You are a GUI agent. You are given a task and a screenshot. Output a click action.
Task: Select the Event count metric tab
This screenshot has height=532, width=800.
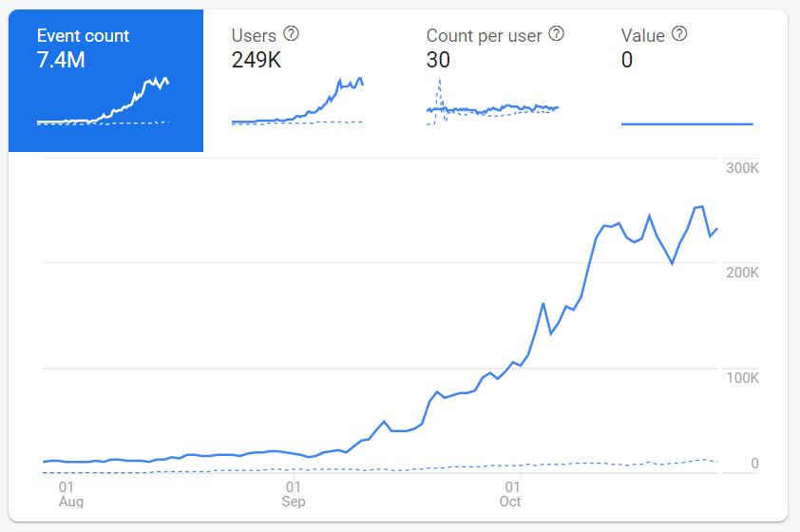(105, 81)
